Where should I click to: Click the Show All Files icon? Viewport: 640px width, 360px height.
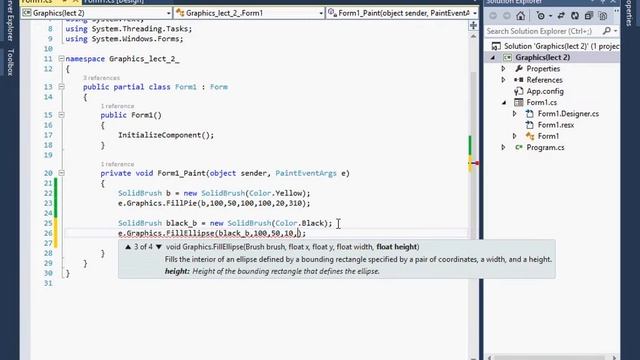[x=602, y=16]
